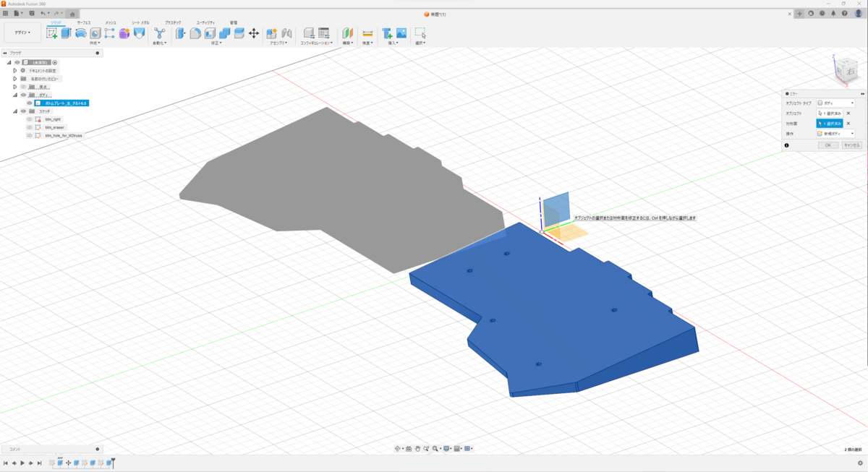Click the Select tool dashed box icon
Image resolution: width=868 pixels, height=472 pixels.
420,33
